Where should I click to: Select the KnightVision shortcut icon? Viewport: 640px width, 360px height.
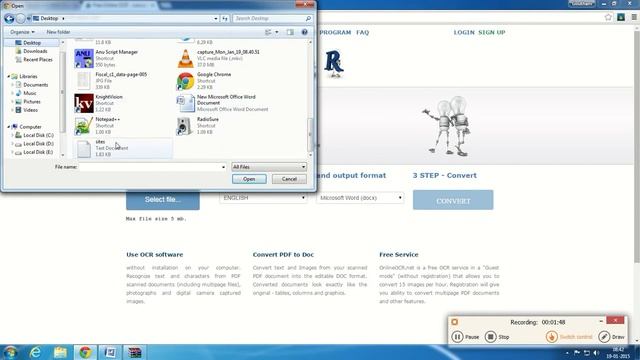point(84,103)
